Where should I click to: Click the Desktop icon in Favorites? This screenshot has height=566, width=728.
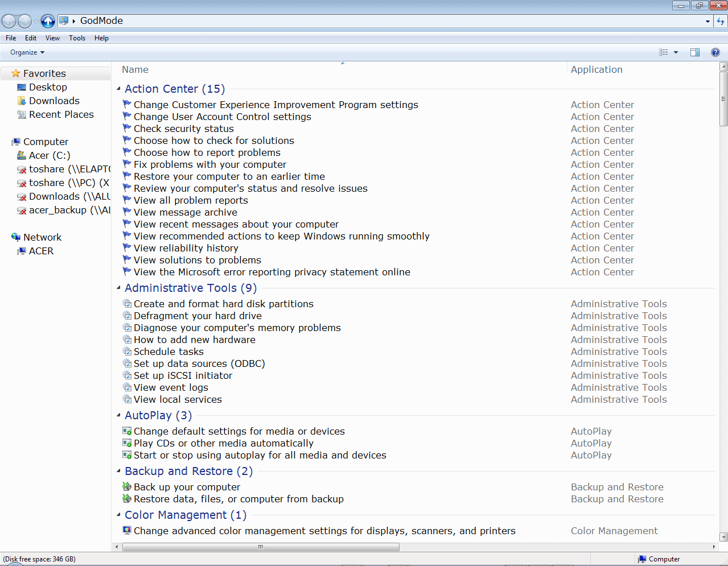coord(22,87)
